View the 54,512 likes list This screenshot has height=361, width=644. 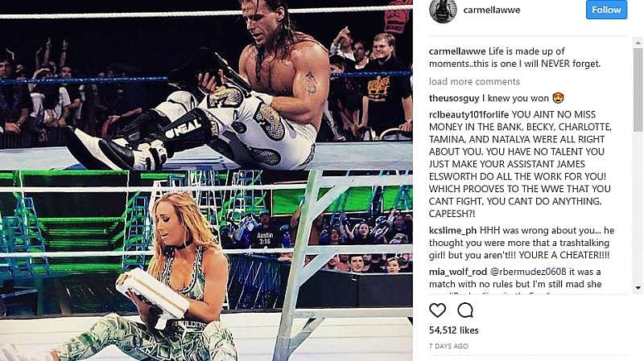pyautogui.click(x=453, y=330)
